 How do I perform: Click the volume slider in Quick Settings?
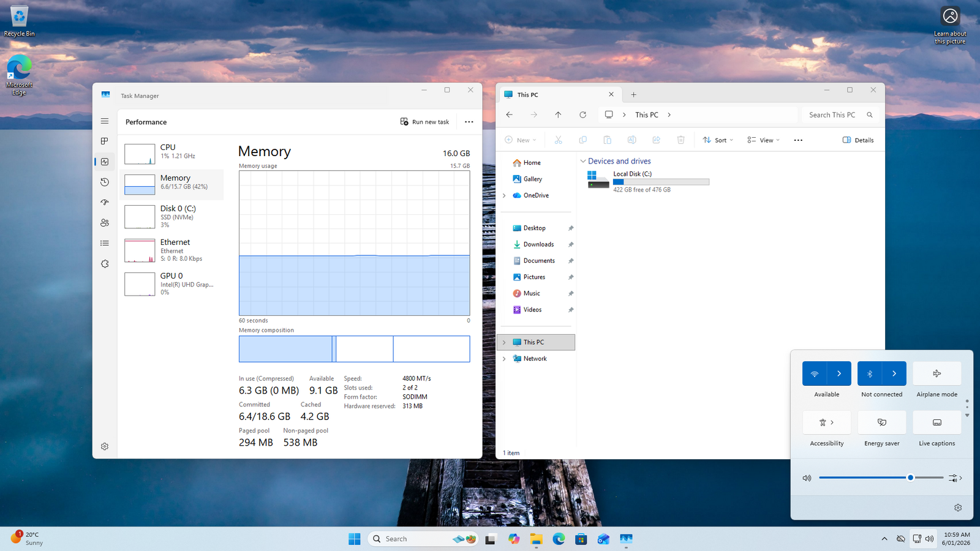tap(881, 478)
